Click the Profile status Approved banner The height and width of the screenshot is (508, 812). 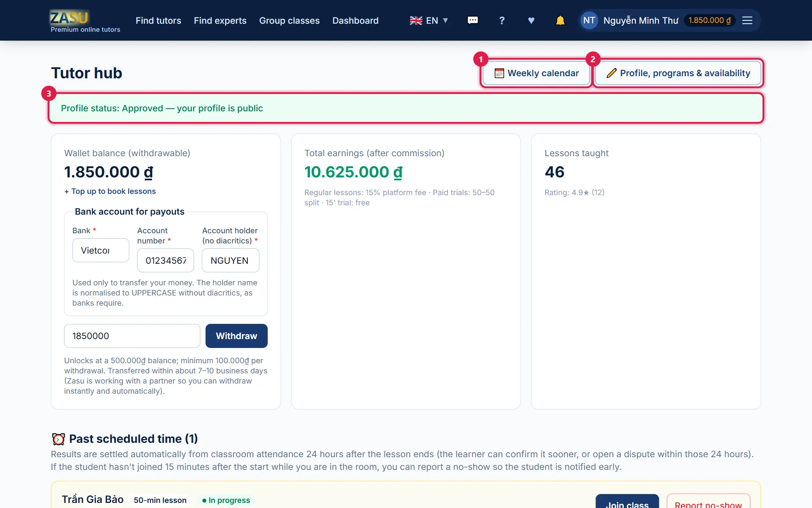point(406,108)
